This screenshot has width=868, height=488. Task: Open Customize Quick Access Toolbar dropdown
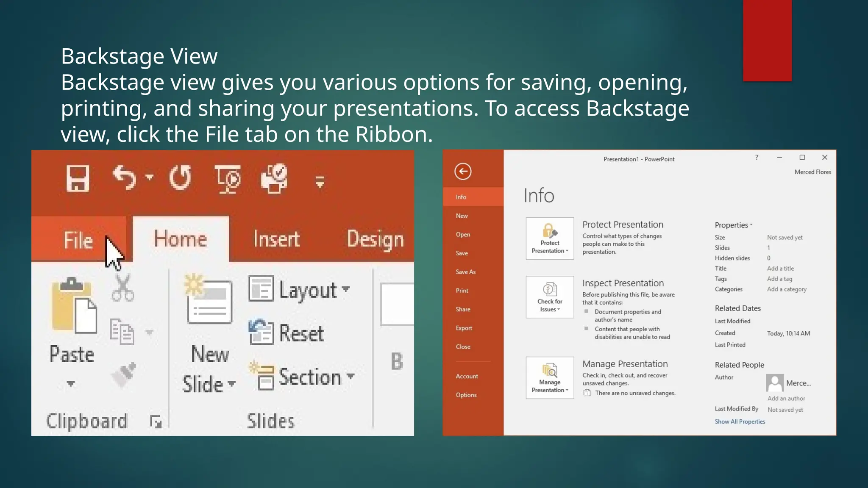click(x=320, y=182)
